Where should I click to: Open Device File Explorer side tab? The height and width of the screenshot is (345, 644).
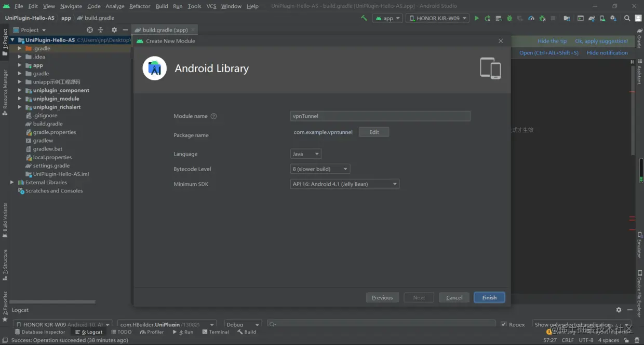coord(639,293)
